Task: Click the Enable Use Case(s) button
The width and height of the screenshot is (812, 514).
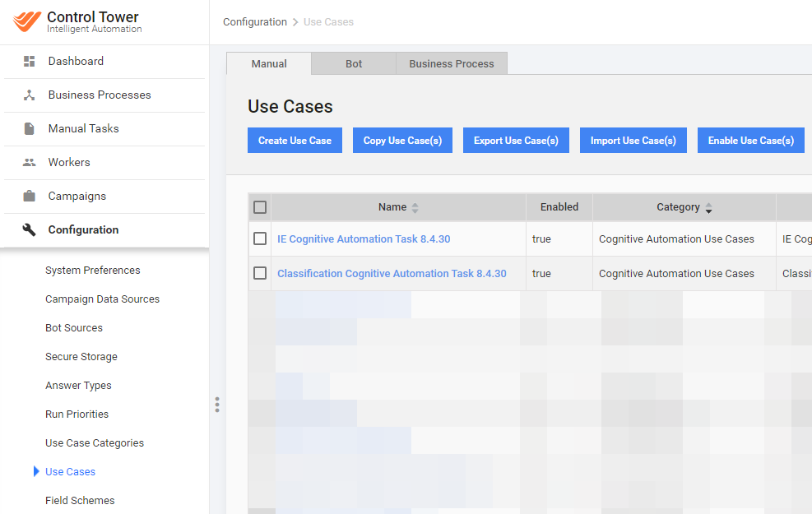Action: [x=751, y=141]
